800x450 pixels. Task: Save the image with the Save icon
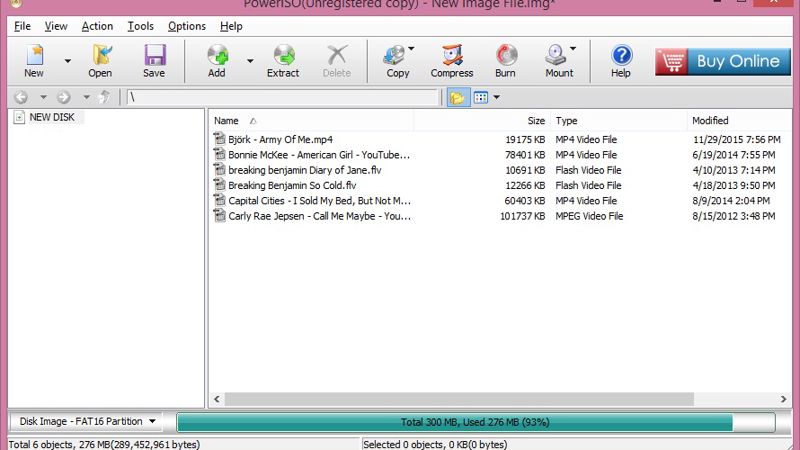click(154, 55)
